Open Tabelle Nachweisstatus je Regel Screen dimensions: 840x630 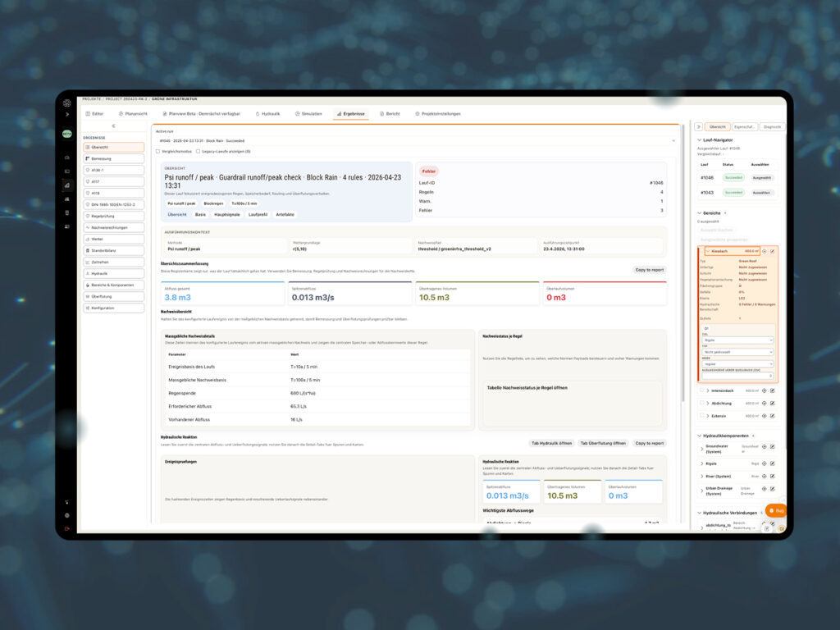527,388
